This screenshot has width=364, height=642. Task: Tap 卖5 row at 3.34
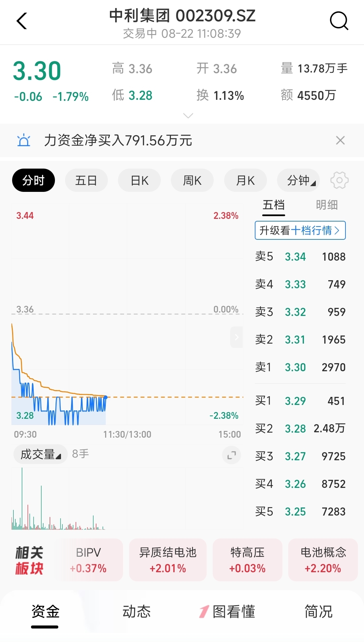[300, 257]
